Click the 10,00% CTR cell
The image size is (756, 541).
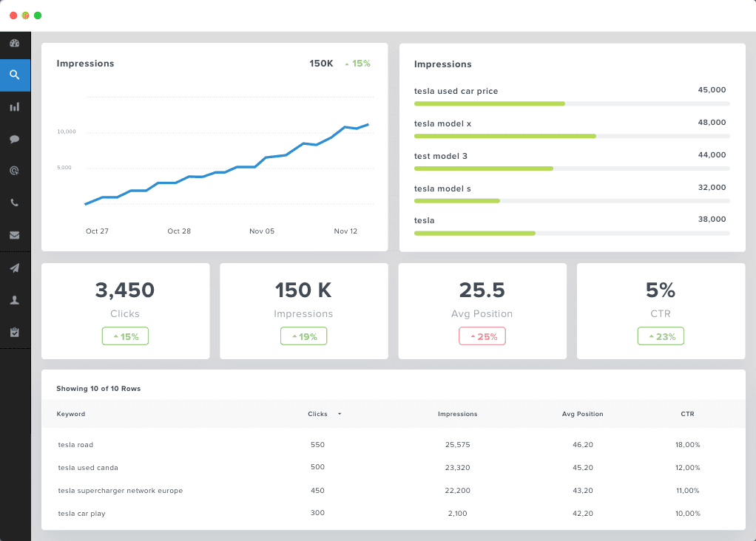pyautogui.click(x=687, y=513)
